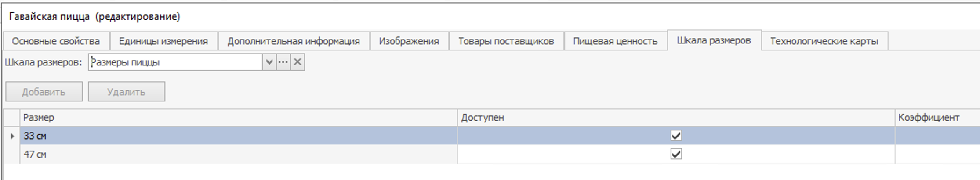
Task: Switch to Основные свойства tab
Action: pos(56,41)
